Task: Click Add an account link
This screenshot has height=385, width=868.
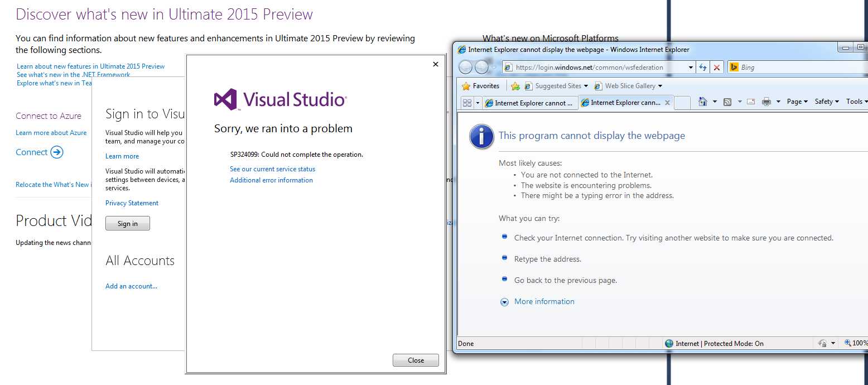Action: pyautogui.click(x=132, y=286)
